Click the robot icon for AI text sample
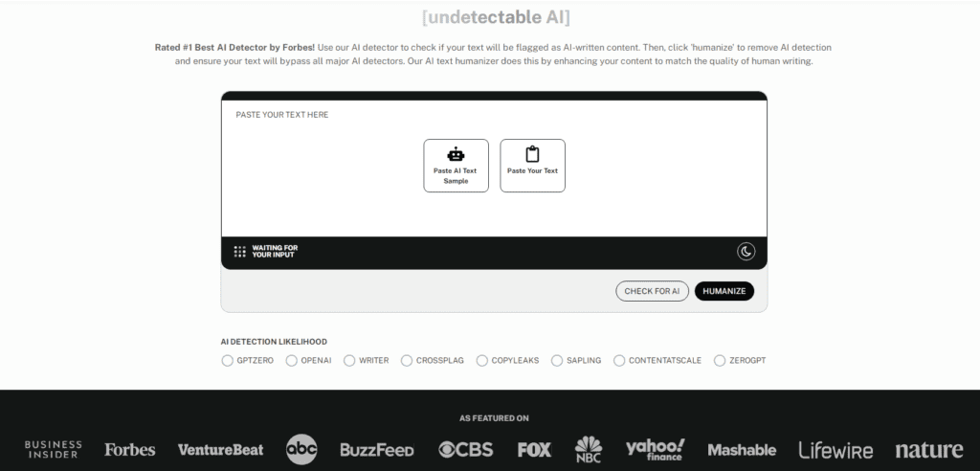This screenshot has height=471, width=980. pyautogui.click(x=456, y=154)
